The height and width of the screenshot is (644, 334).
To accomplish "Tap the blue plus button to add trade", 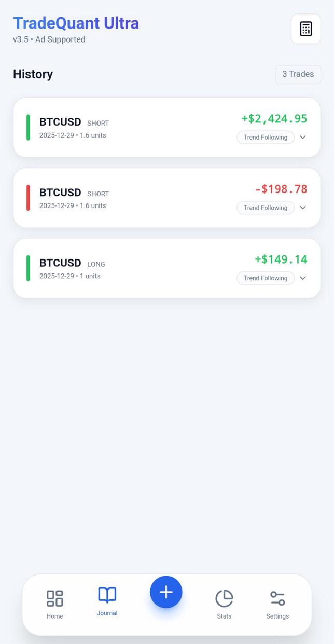I will 166,592.
